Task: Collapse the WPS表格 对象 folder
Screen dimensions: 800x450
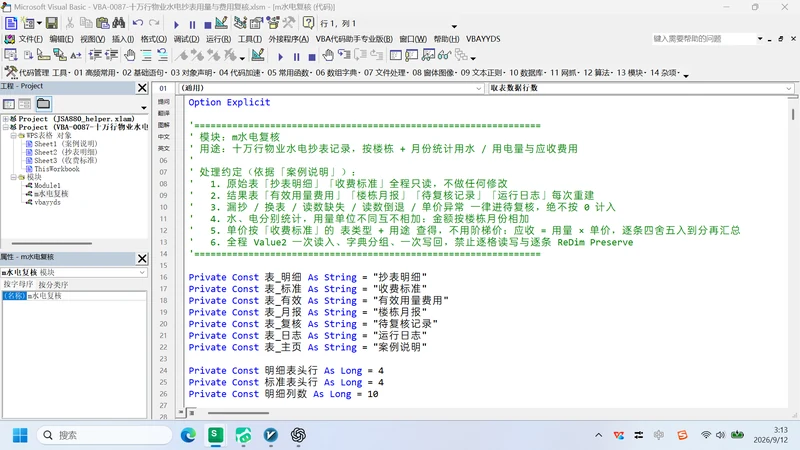Action: [x=14, y=136]
